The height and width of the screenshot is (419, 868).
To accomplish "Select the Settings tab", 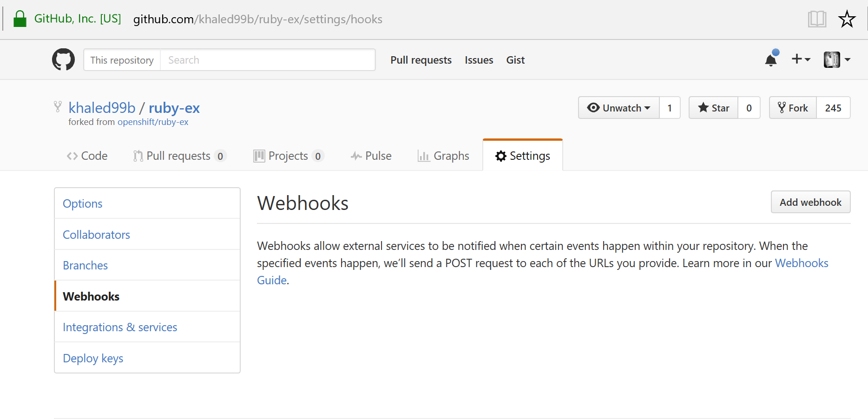I will pyautogui.click(x=523, y=156).
